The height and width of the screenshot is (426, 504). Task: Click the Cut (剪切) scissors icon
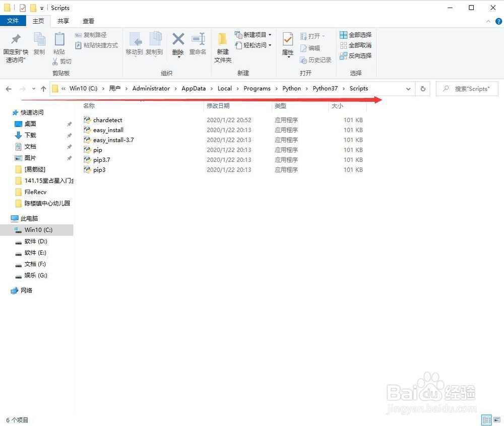pyautogui.click(x=55, y=61)
